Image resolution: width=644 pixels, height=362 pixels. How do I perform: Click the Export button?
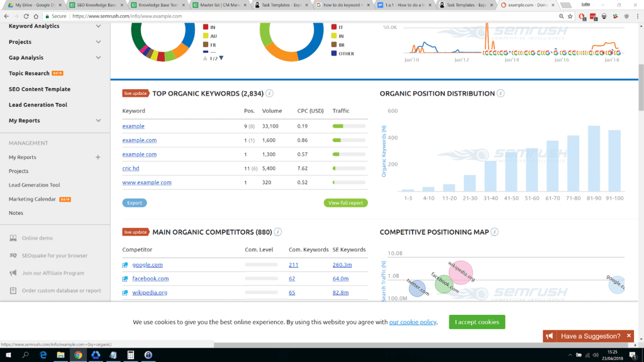[x=135, y=203]
